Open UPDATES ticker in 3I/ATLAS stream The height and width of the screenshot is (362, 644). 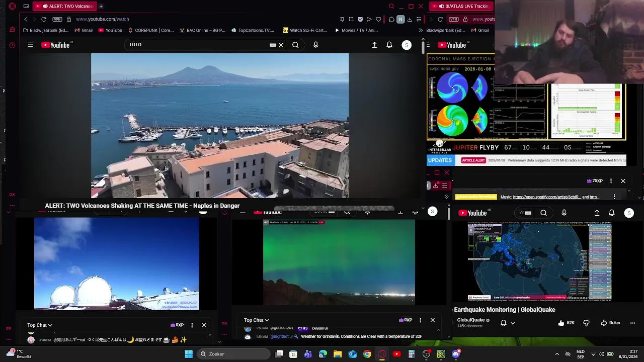pyautogui.click(x=440, y=160)
